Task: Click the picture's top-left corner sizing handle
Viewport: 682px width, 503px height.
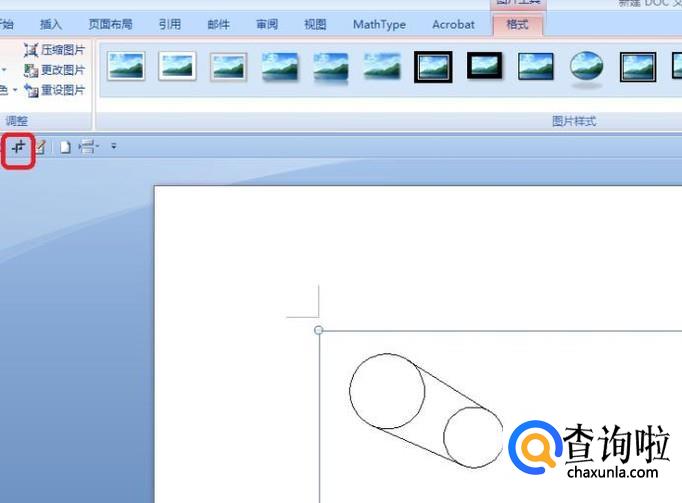Action: (318, 330)
